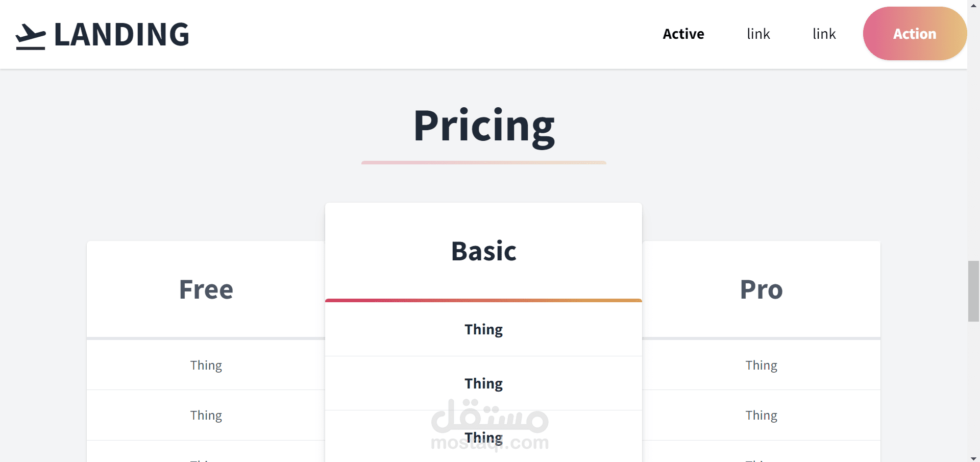Click the scrollbar up arrow
This screenshot has width=980, height=462.
973,5
